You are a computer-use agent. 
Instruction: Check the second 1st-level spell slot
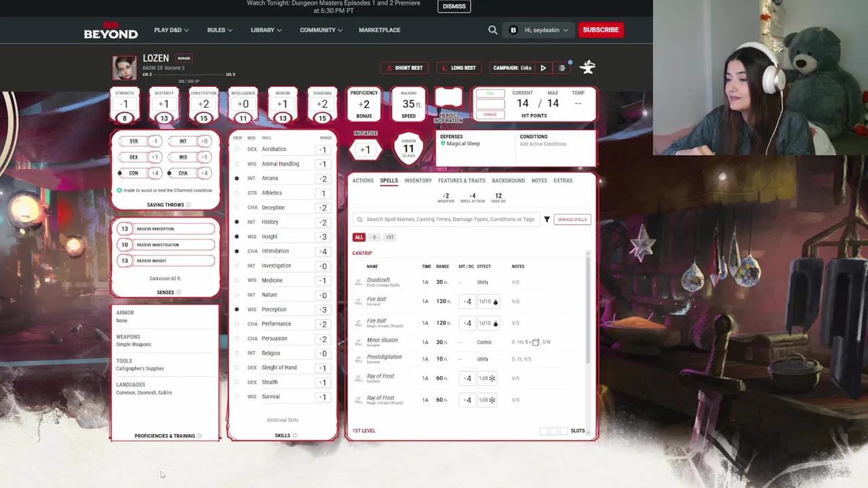(553, 431)
